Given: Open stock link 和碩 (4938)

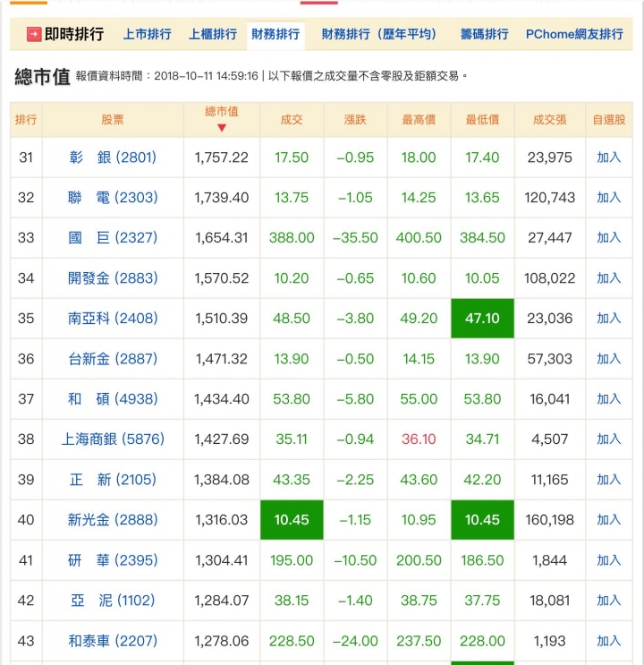Looking at the screenshot, I should [x=113, y=398].
